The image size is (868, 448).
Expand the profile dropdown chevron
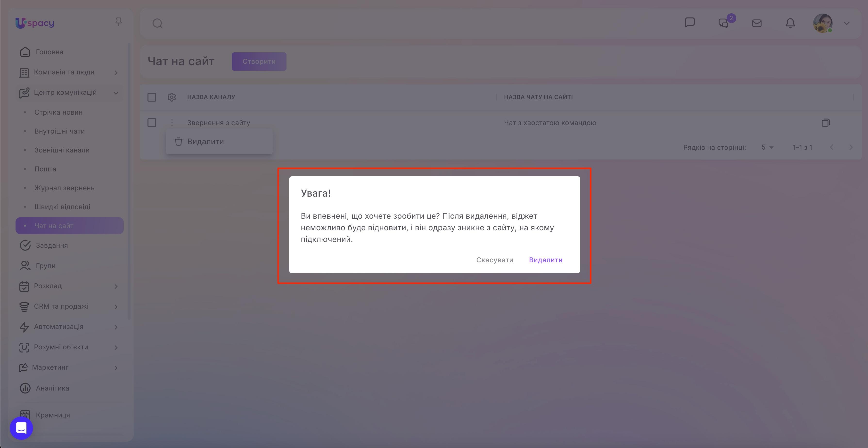point(846,23)
